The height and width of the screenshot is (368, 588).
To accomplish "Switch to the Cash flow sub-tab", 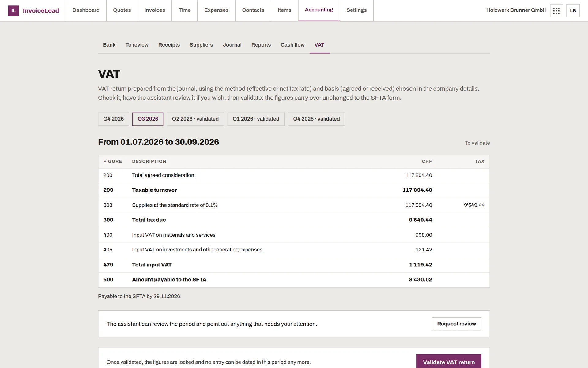I will [292, 45].
